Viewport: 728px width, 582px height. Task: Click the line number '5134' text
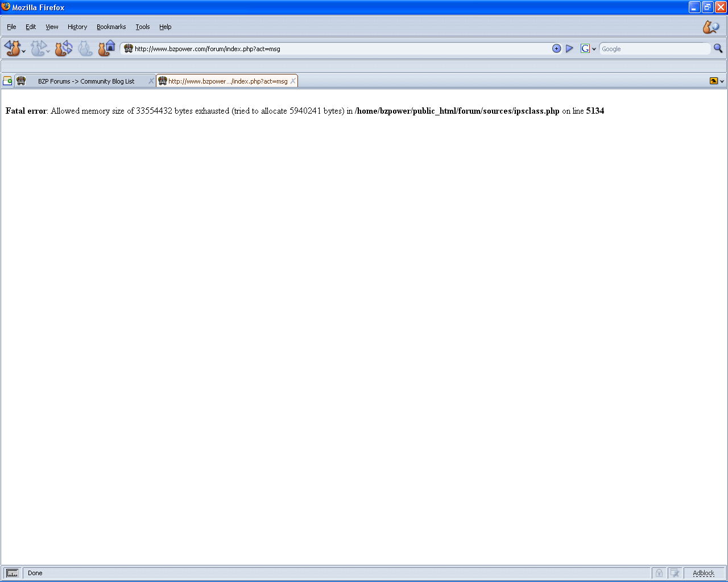pos(595,111)
